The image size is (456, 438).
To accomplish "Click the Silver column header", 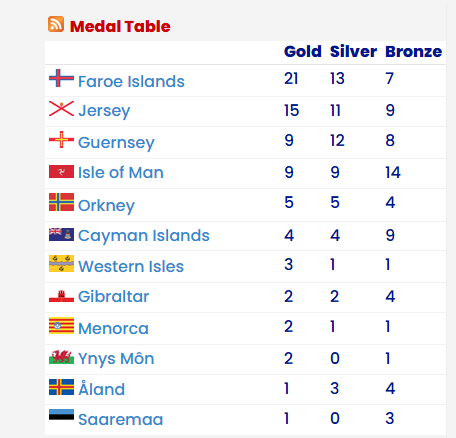I will pos(353,51).
